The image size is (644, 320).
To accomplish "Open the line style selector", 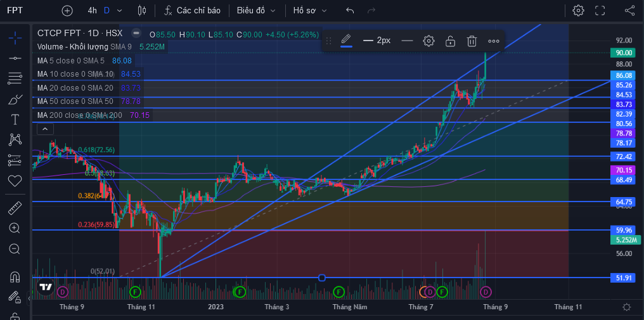I will point(407,41).
